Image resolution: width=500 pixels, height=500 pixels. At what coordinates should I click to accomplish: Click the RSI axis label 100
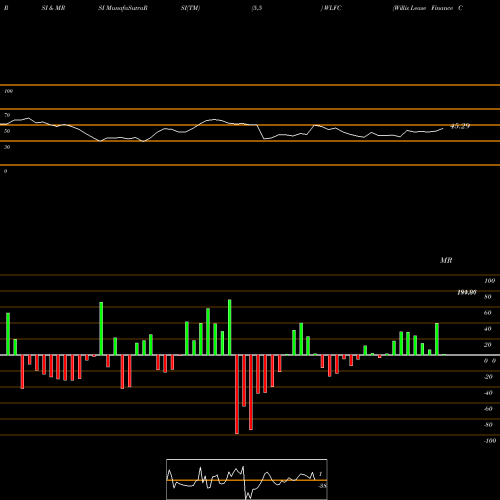[x=8, y=91]
